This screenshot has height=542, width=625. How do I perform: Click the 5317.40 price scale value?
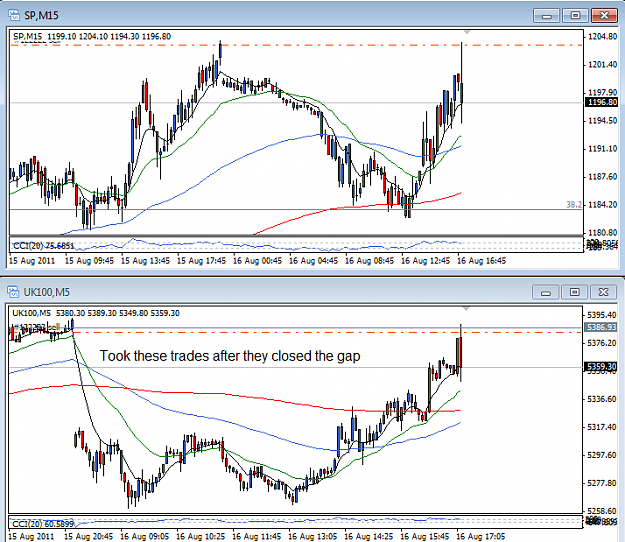click(602, 427)
